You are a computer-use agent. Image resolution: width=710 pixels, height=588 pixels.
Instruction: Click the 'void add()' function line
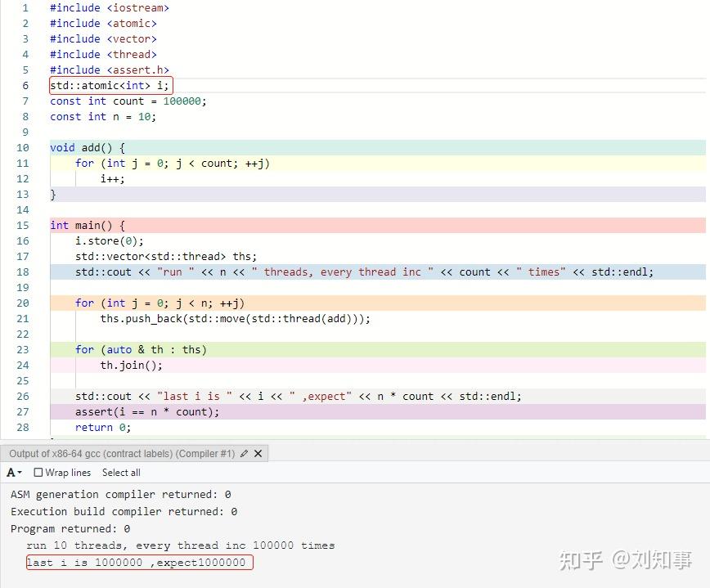coord(86,147)
